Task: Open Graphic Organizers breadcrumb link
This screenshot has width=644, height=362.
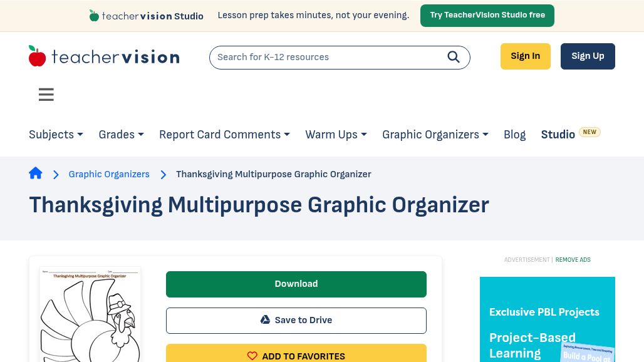Action: point(109,174)
